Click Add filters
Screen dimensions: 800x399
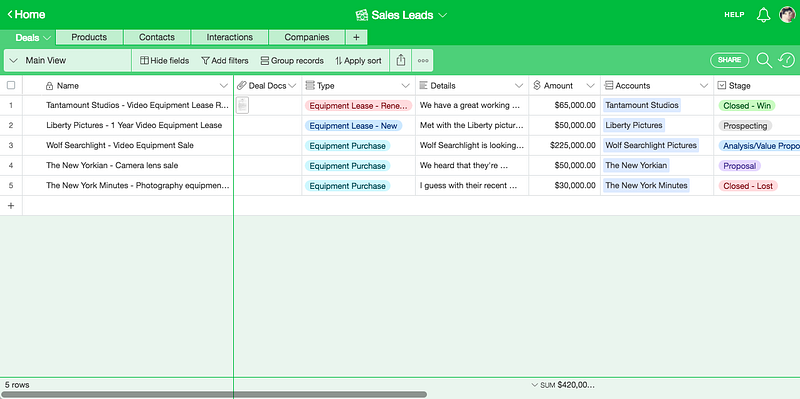pyautogui.click(x=224, y=61)
